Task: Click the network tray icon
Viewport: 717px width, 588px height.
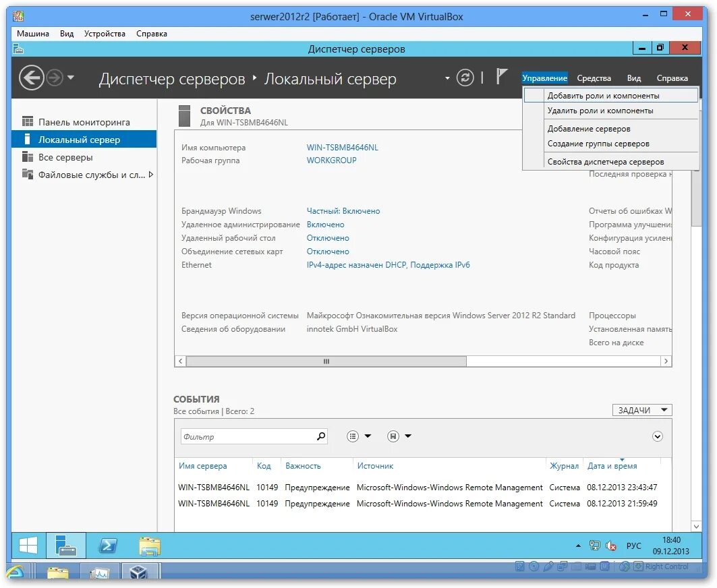Action: pos(594,545)
